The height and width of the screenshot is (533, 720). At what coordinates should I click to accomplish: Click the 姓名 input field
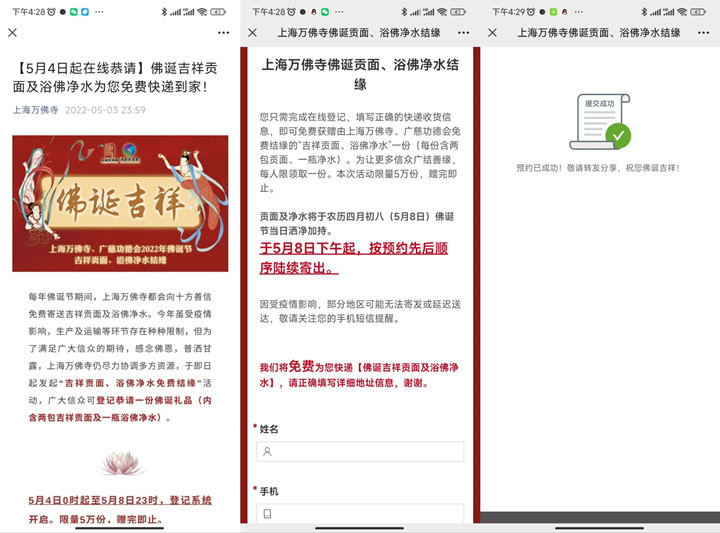(x=361, y=452)
